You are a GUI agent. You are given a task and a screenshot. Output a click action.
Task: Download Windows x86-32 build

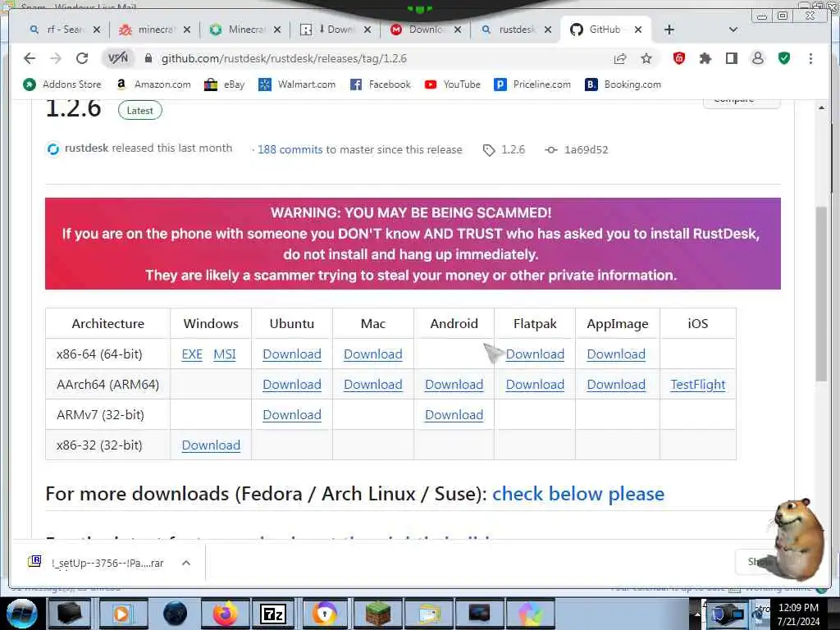pyautogui.click(x=211, y=445)
